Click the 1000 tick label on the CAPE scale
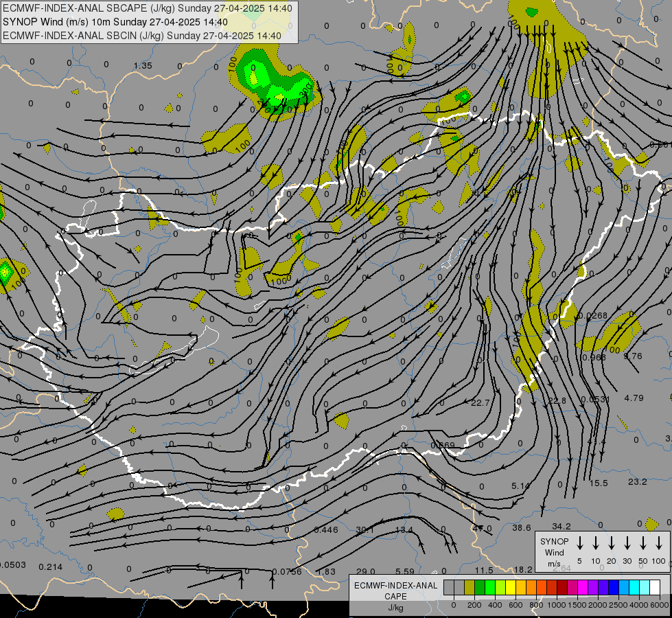Screen dimensions: 672x618 pos(556,605)
